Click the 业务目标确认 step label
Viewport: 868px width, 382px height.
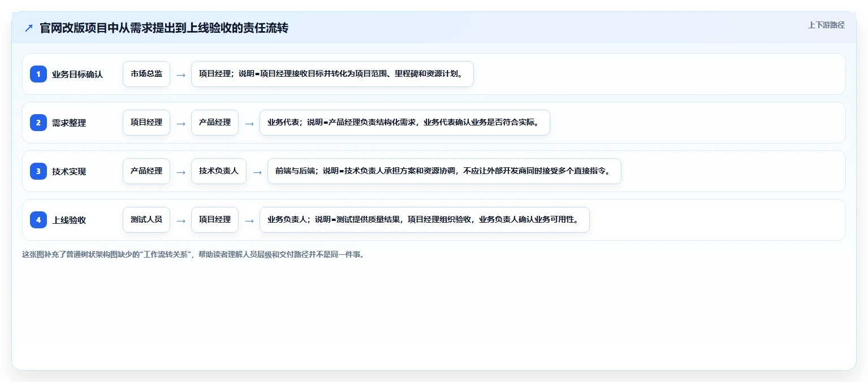coord(77,74)
